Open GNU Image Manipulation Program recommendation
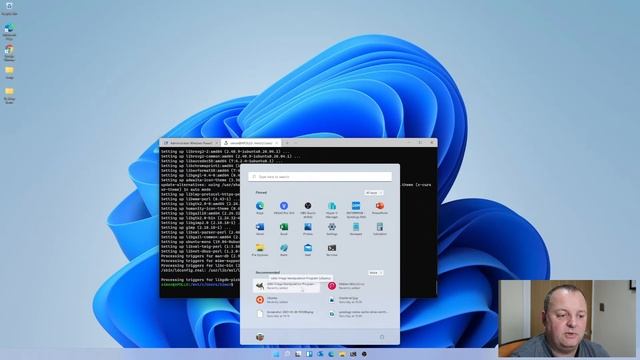This screenshot has width=640, height=360. (287, 286)
